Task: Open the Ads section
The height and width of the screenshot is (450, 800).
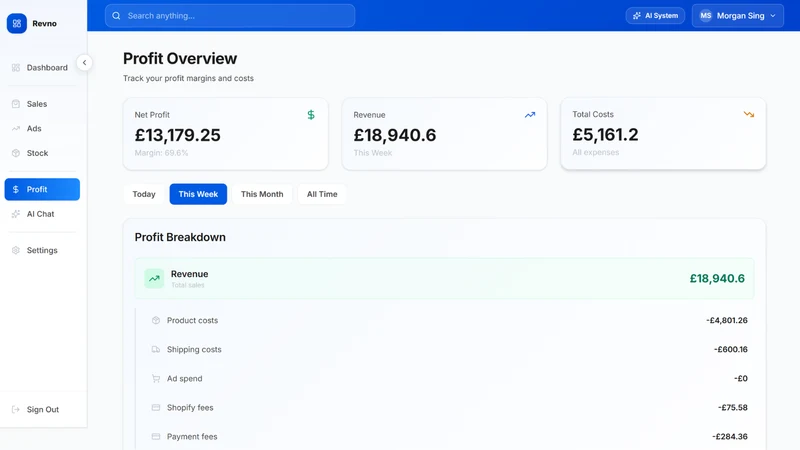Action: click(x=42, y=129)
